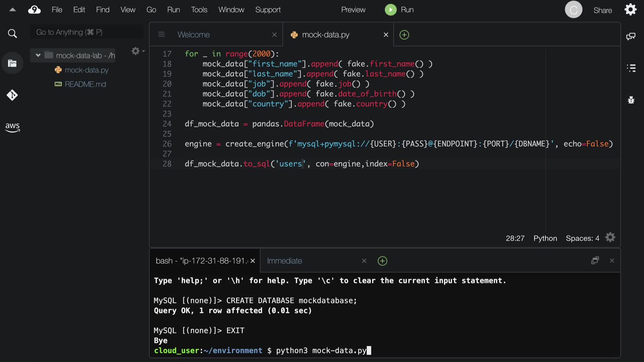
Task: Open the Outline list panel icon
Action: 631,68
